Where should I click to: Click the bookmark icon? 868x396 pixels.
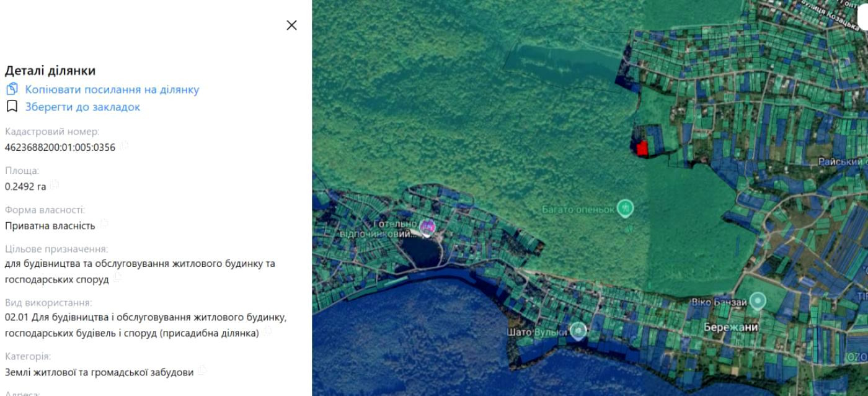pos(12,106)
